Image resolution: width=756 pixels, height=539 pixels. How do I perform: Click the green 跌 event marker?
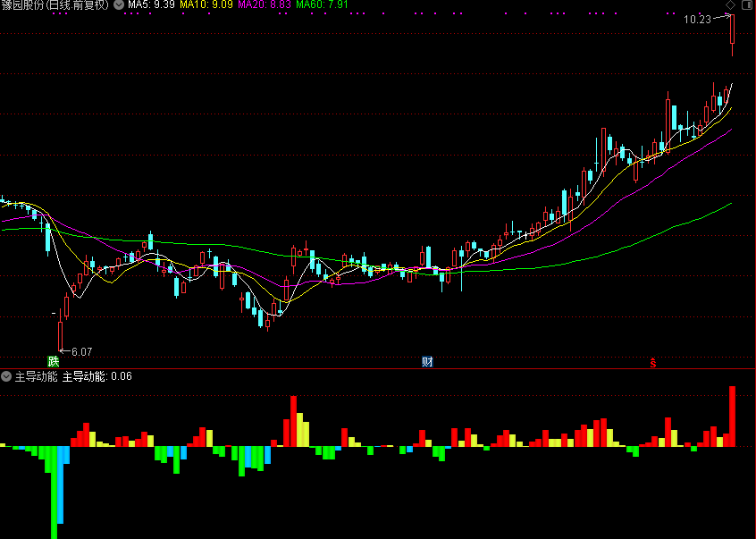click(x=54, y=361)
